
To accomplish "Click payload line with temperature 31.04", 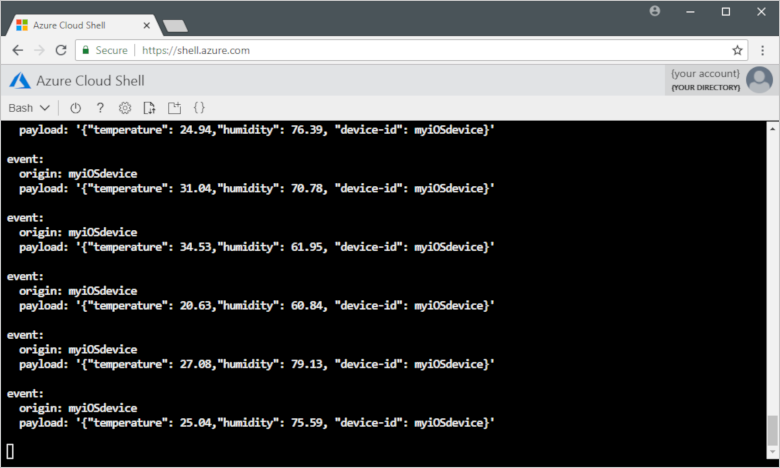I will (257, 189).
